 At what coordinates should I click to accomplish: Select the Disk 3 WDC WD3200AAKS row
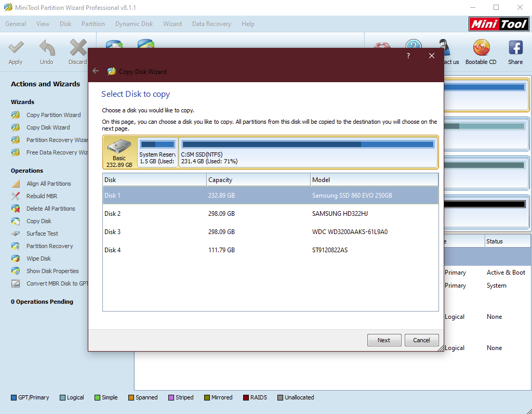(270, 232)
